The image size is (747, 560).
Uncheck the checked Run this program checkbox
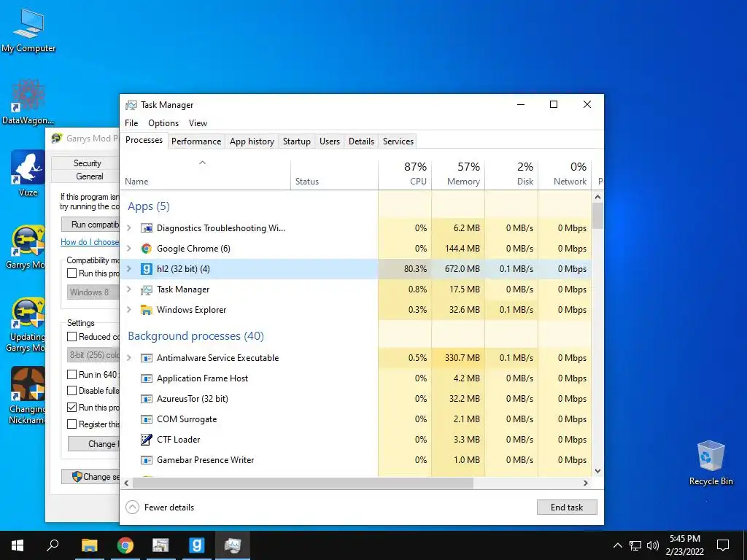[x=72, y=408]
